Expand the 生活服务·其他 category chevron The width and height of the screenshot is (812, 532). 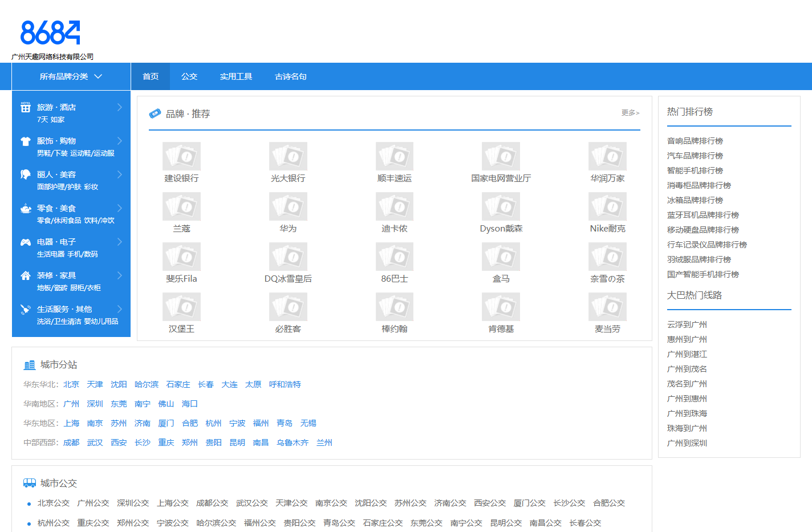(120, 309)
